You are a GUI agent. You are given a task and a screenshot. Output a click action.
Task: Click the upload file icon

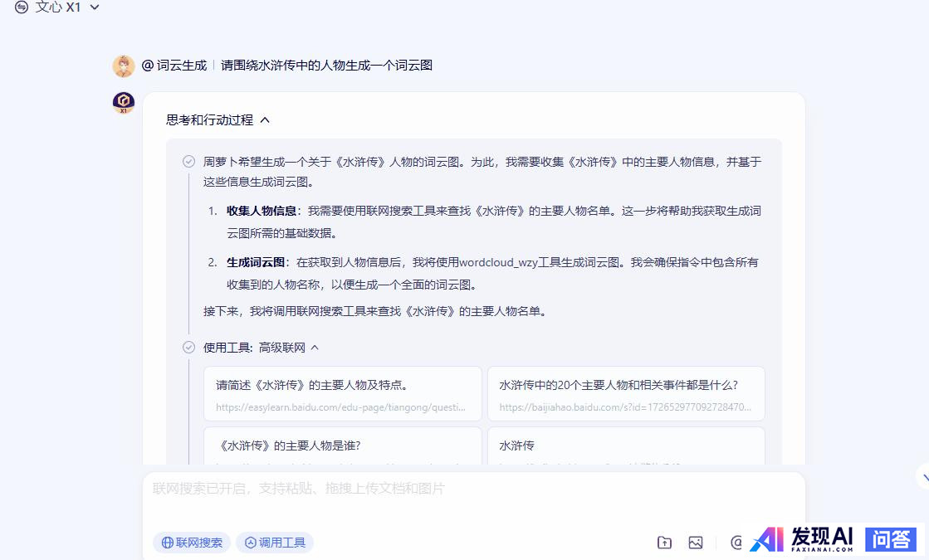coord(665,543)
